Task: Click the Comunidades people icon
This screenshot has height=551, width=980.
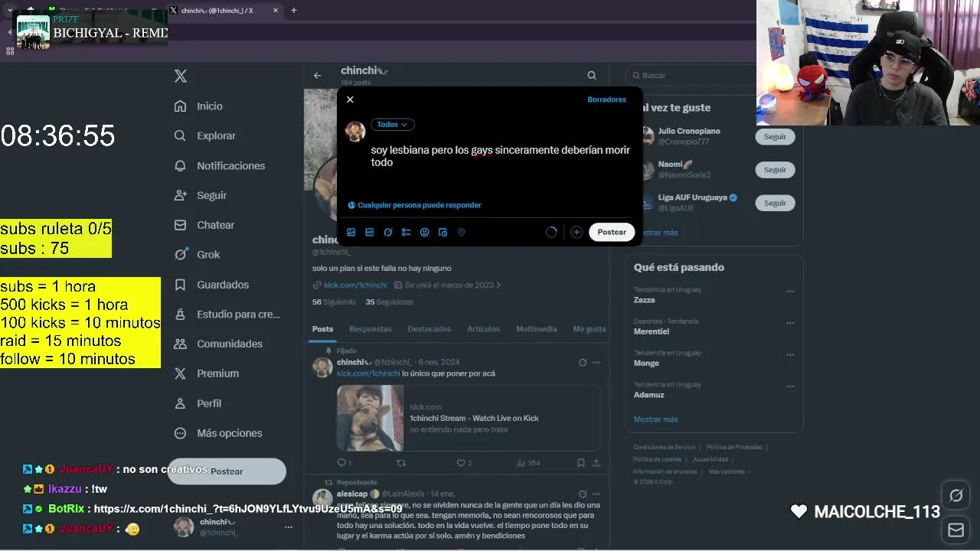Action: tap(180, 344)
